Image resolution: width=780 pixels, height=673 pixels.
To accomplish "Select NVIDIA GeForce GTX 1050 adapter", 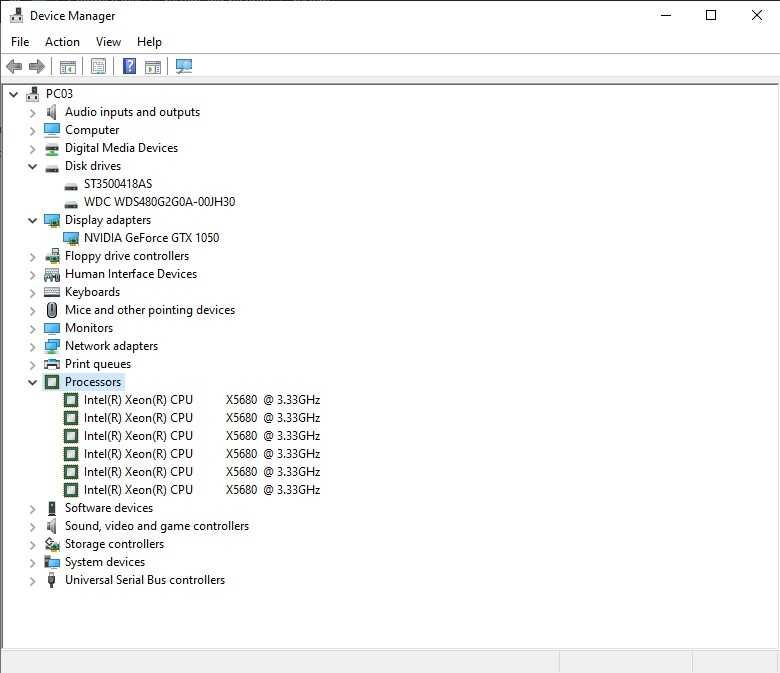I will (x=151, y=238).
